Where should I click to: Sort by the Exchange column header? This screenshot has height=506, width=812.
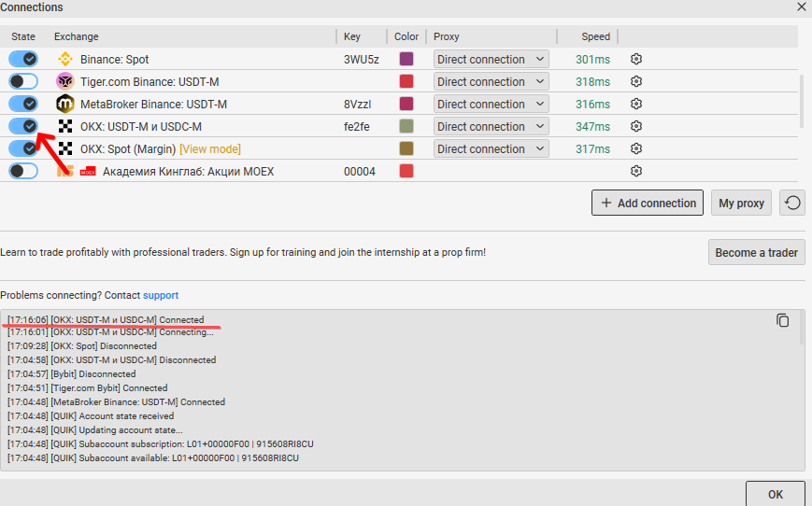pyautogui.click(x=76, y=36)
